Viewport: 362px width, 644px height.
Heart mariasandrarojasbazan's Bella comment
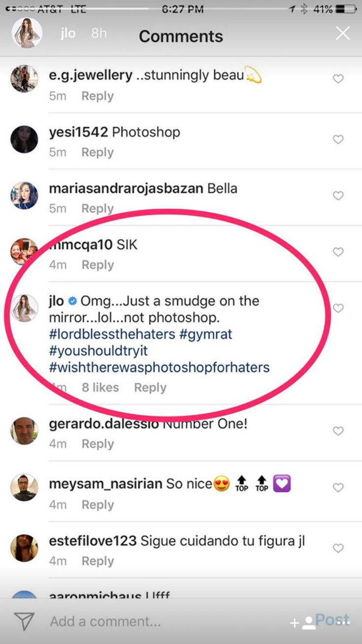coord(338,196)
